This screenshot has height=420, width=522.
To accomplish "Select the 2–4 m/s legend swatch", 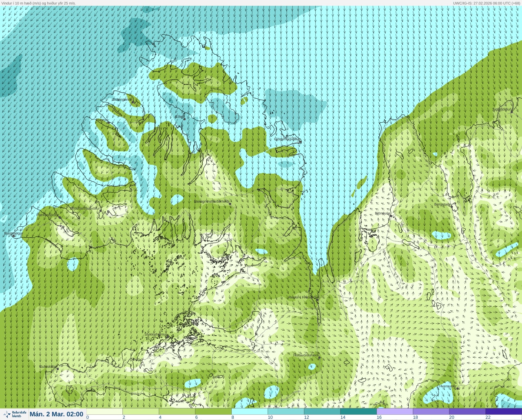I will pyautogui.click(x=141, y=411).
